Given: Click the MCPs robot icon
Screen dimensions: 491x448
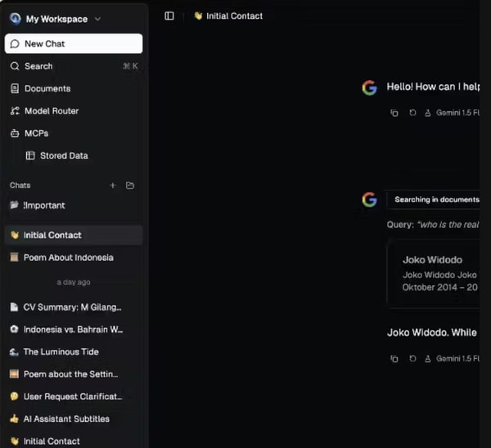Looking at the screenshot, I should point(15,132).
